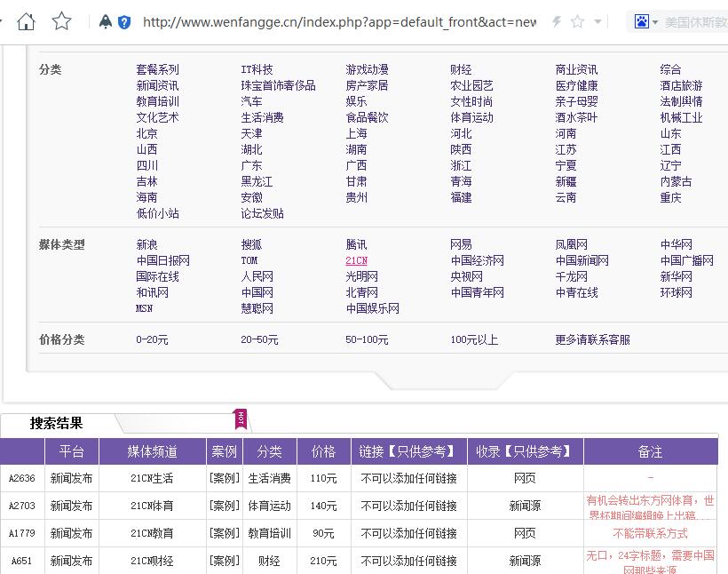The image size is (728, 574).
Task: Choose the 财经 category link in the filter panel
Action: [461, 69]
